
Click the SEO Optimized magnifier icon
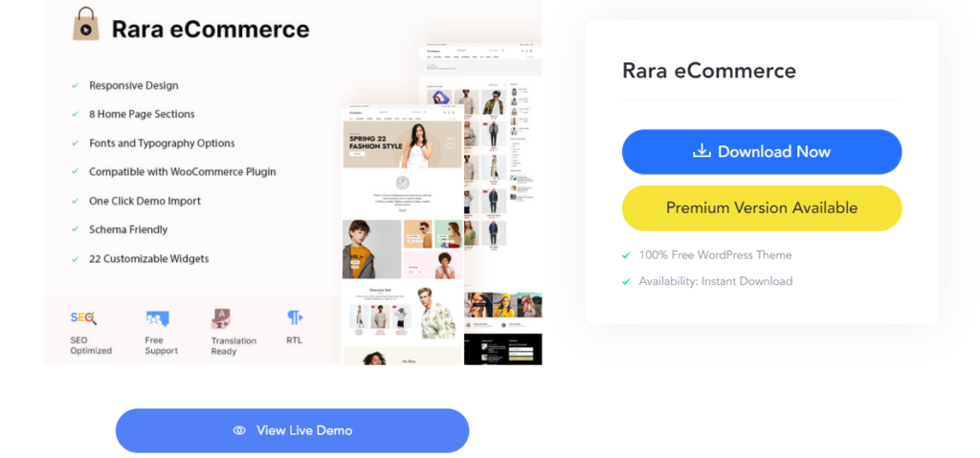tap(83, 318)
